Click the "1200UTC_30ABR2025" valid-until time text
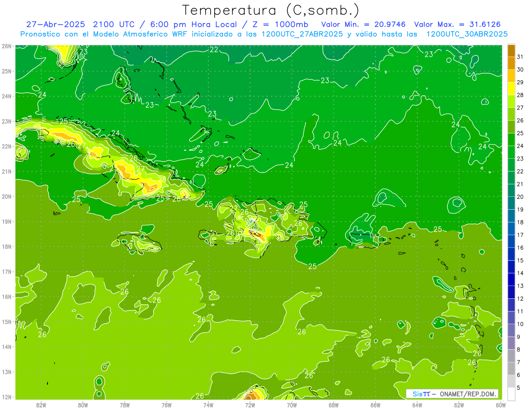The image size is (532, 411). click(467, 34)
